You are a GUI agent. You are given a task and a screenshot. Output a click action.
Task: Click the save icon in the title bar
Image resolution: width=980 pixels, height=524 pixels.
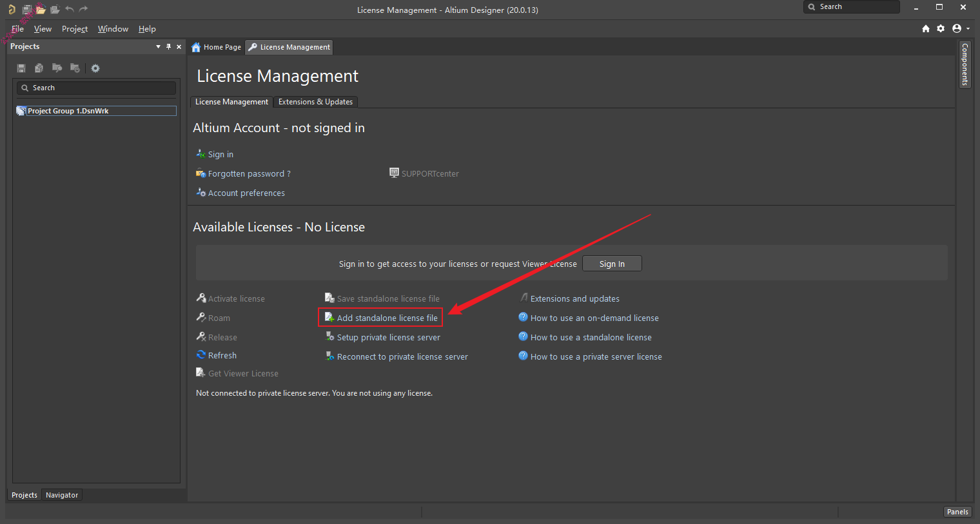[x=27, y=10]
